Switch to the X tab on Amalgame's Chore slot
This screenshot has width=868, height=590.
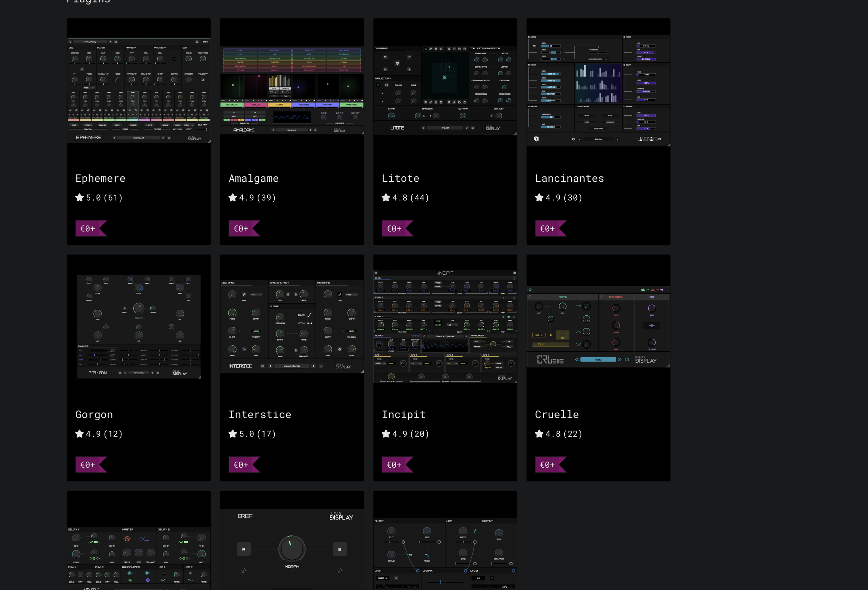click(x=277, y=100)
